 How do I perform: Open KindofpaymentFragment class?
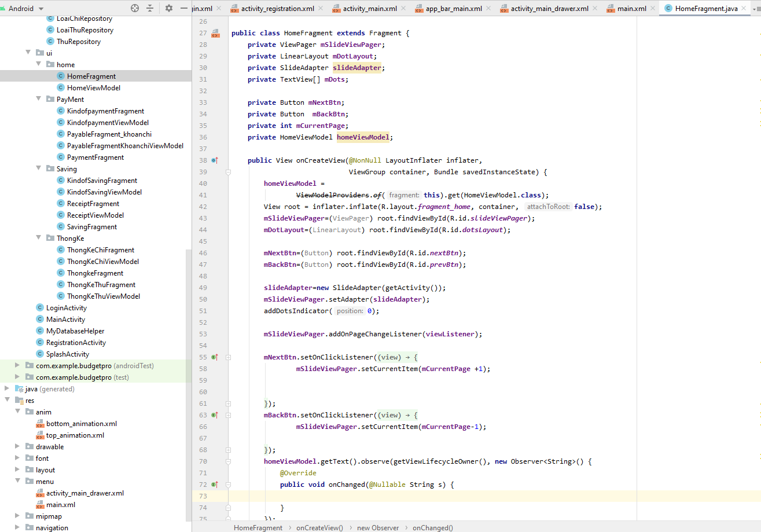click(x=105, y=111)
